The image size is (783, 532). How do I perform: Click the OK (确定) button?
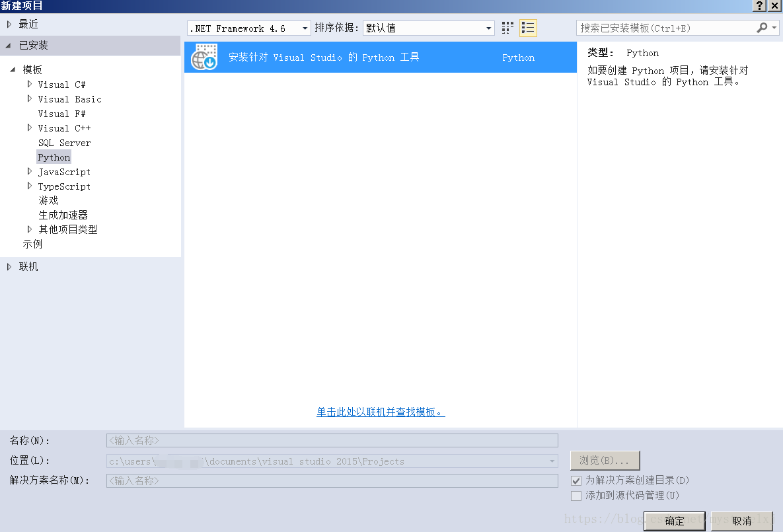[x=674, y=521]
